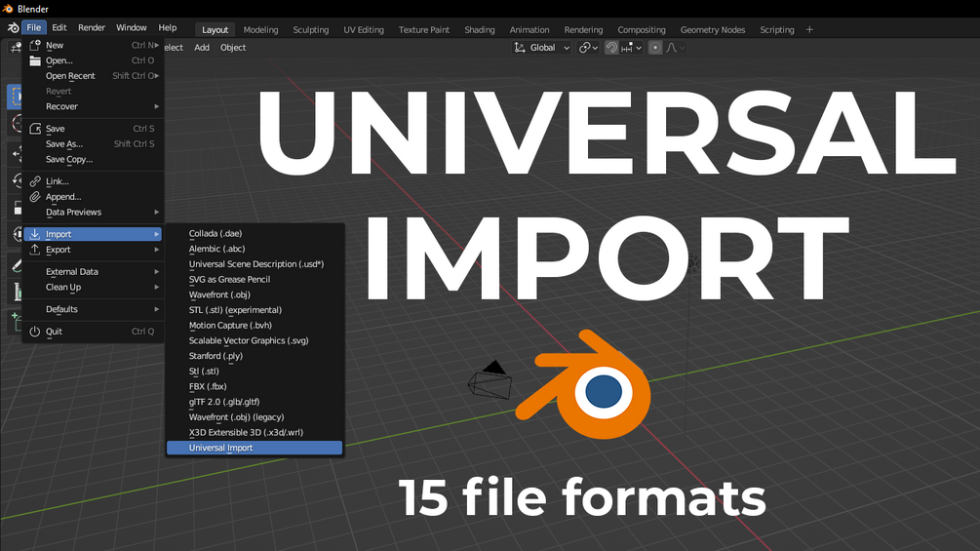Expand the Clean Up submenu

click(x=93, y=288)
